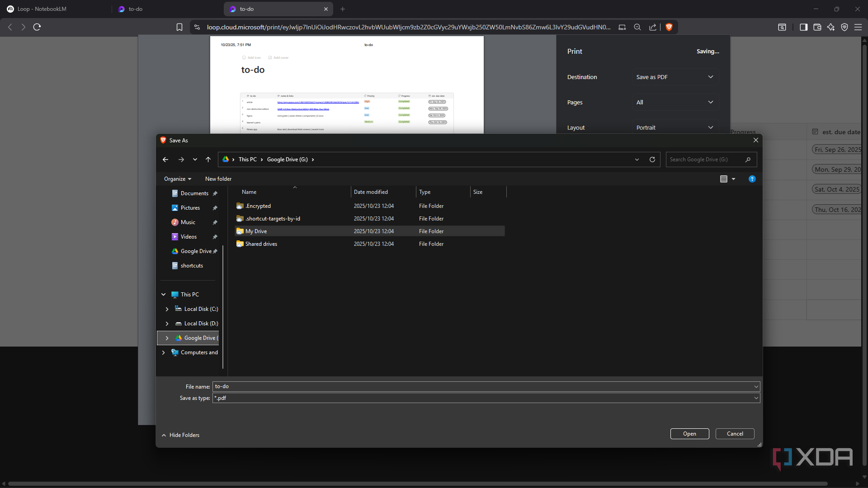Select Videos in quick access
Image resolution: width=868 pixels, height=488 pixels.
189,237
